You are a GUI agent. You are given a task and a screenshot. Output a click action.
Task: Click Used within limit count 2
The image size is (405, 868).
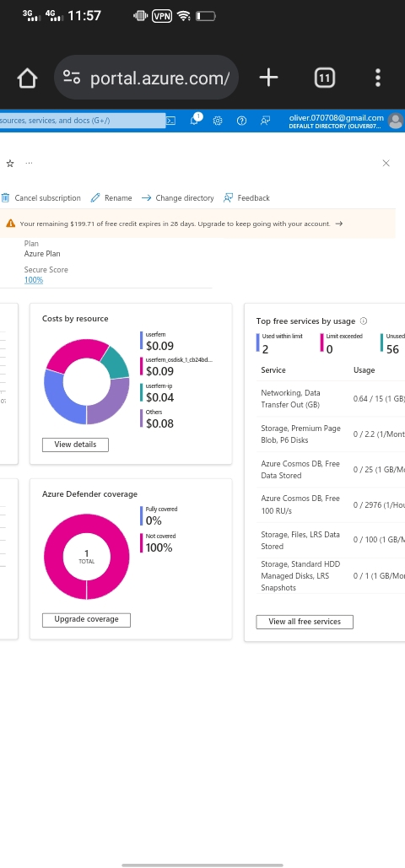point(280,343)
